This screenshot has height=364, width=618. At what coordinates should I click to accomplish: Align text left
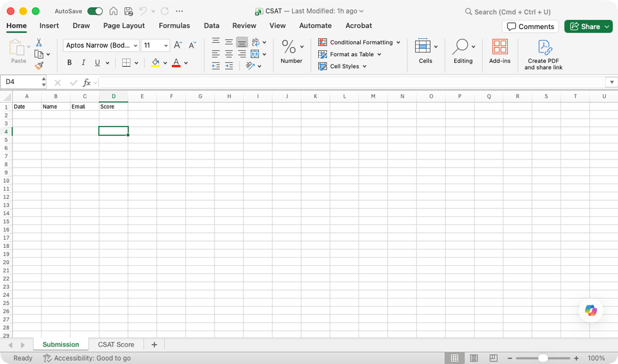click(216, 54)
